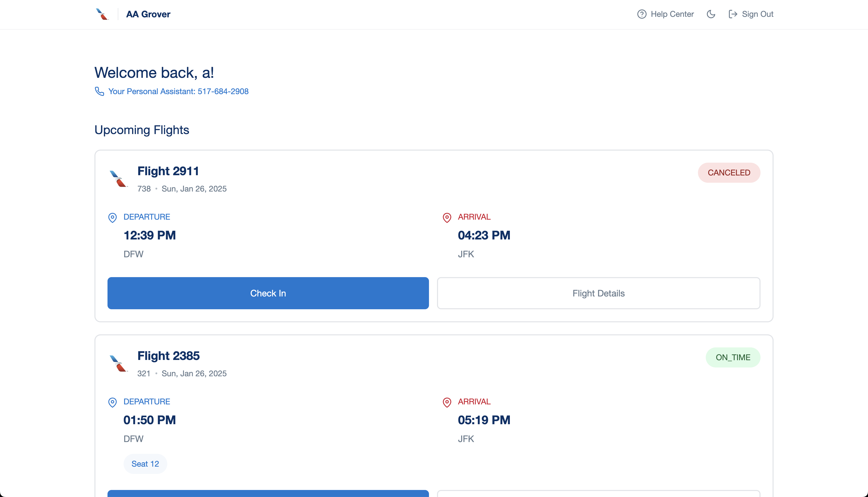Click the Seat 12 chip

[x=145, y=464]
